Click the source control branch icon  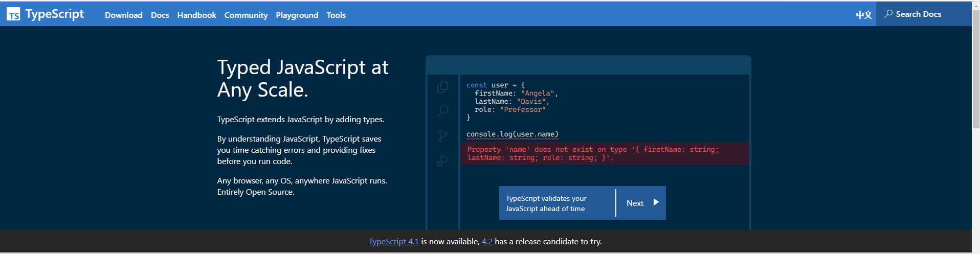point(443,136)
